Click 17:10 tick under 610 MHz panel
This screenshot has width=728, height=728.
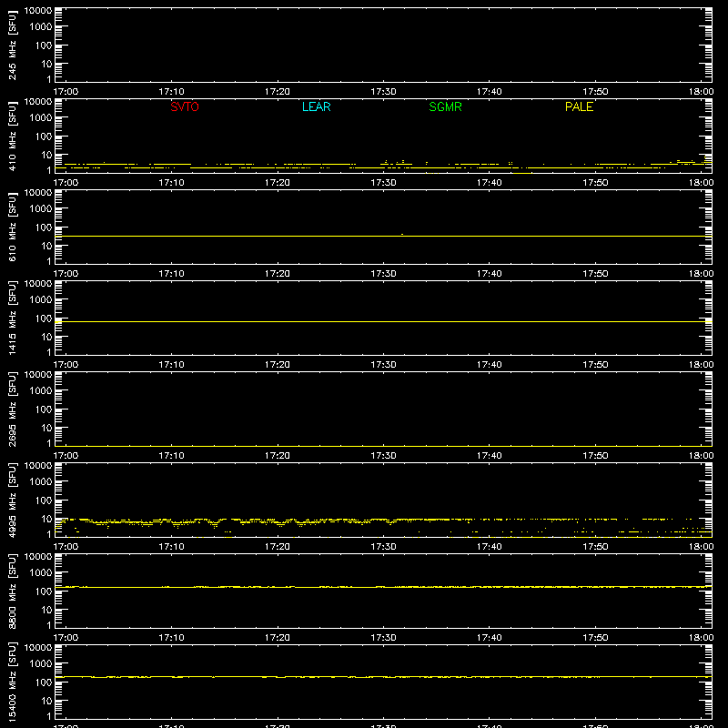171,274
